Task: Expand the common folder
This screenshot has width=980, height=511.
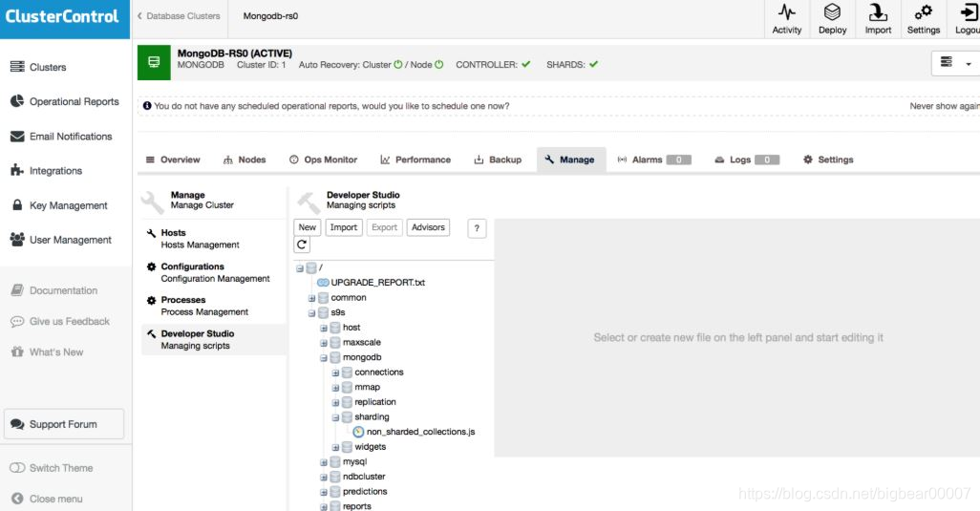Action: tap(311, 298)
